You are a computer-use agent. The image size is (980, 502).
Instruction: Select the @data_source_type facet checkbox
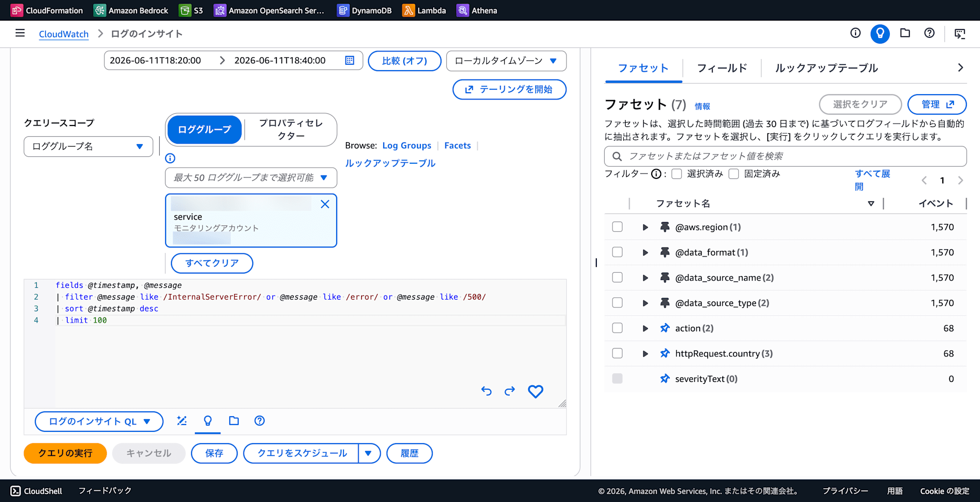click(617, 302)
